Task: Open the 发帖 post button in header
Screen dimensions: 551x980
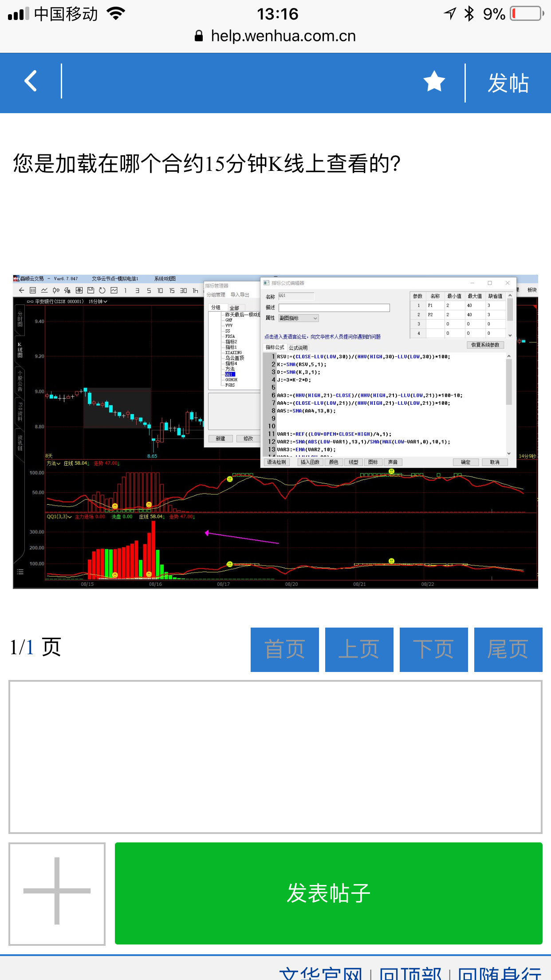Action: pos(508,83)
